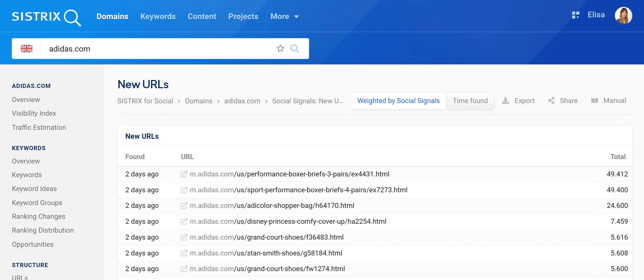Go to SISTRIX for Social breadcrumb
Image resolution: width=644 pixels, height=280 pixels.
(145, 101)
